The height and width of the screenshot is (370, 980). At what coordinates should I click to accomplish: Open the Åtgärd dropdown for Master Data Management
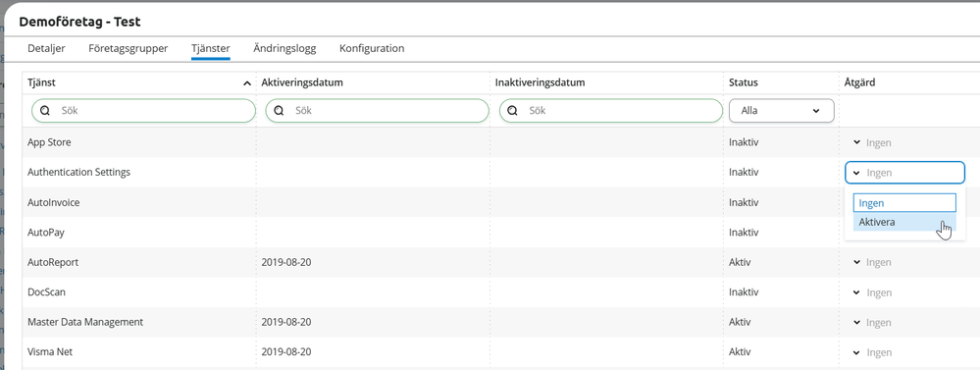click(x=872, y=323)
